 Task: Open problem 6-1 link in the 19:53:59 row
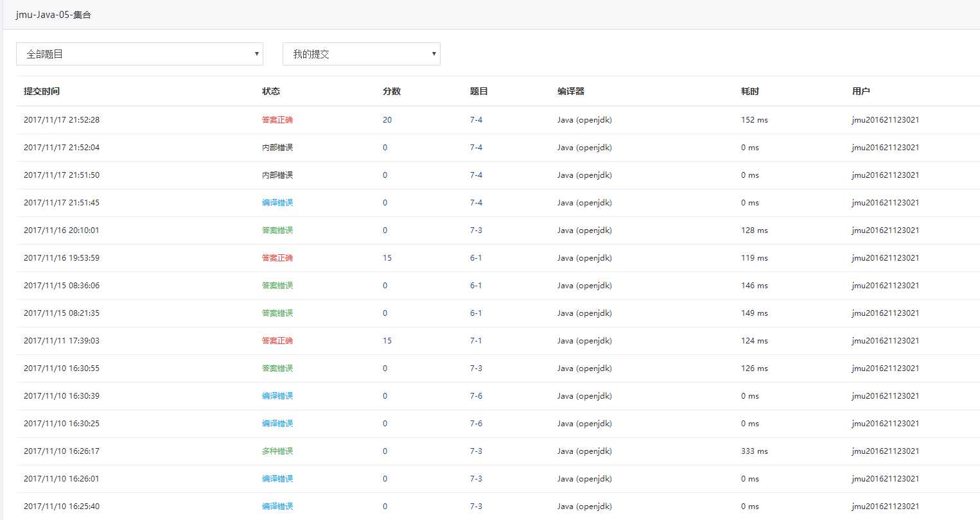point(476,258)
